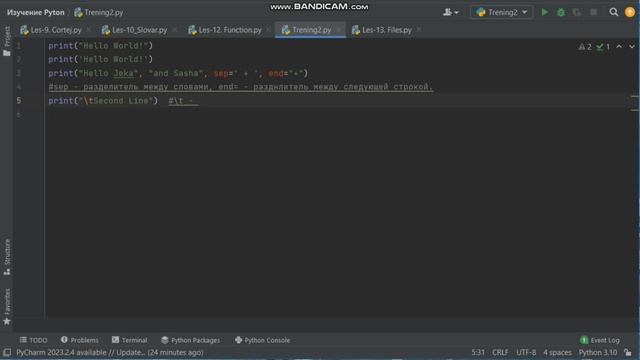Screen dimensions: 640x360
Task: Place cursor in the sep comment line
Action: (240, 87)
